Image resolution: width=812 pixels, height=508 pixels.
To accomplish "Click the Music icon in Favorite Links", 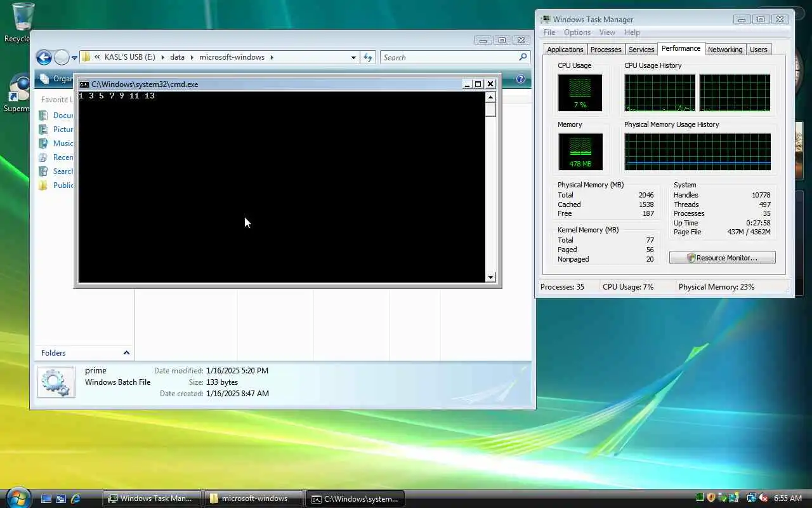I will [x=43, y=144].
